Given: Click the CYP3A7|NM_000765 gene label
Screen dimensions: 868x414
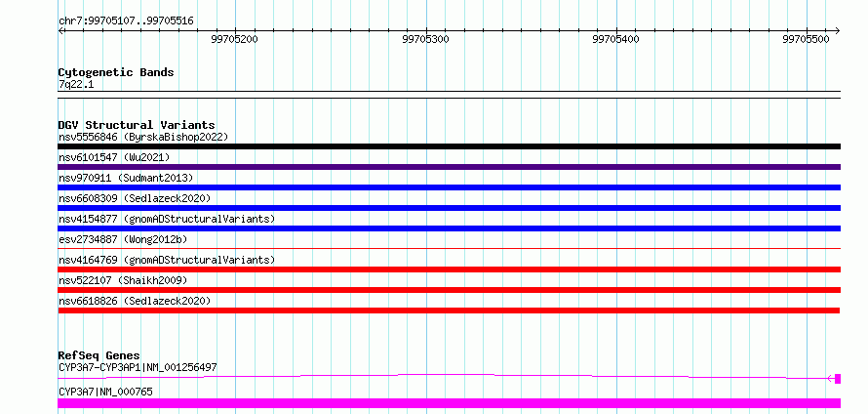Looking at the screenshot, I should point(105,392).
